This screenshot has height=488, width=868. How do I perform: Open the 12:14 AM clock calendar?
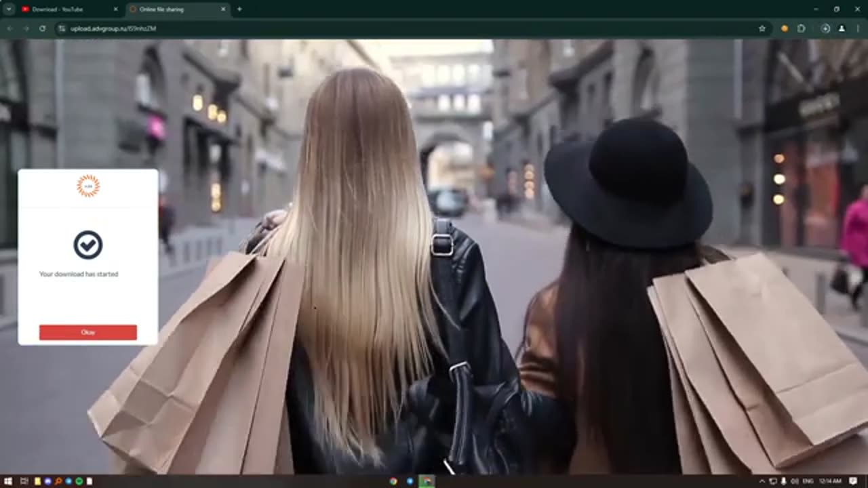(x=830, y=481)
